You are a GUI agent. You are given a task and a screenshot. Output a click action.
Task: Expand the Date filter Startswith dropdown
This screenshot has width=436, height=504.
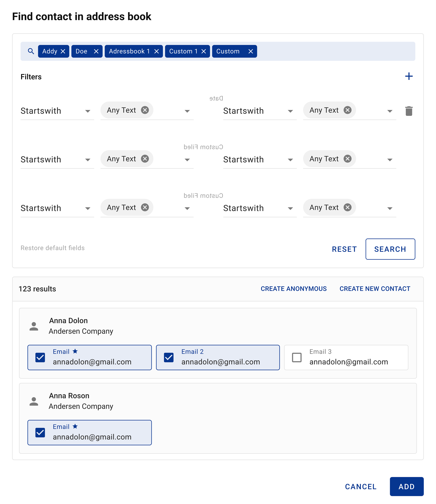click(x=290, y=111)
